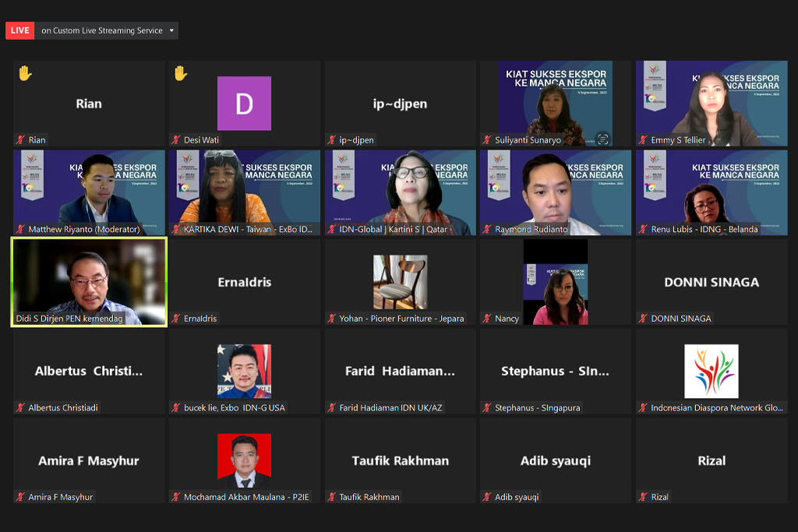The width and height of the screenshot is (798, 532).
Task: Click the raised hand icon on Rian's tile
Action: point(25,73)
